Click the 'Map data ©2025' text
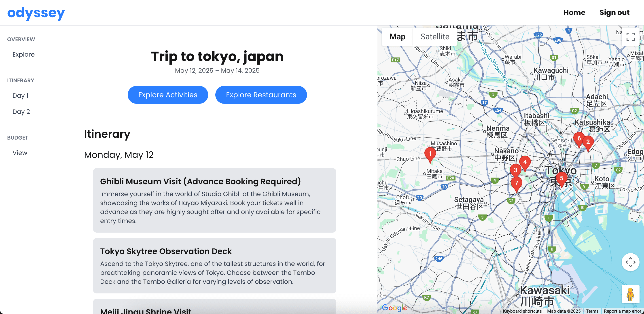This screenshot has height=314, width=644. [x=564, y=311]
